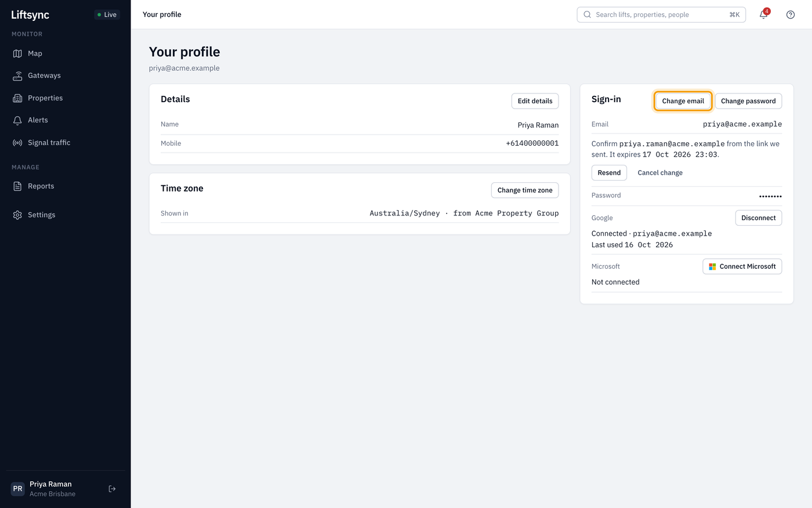Viewport: 812px width, 508px height.
Task: Click the Reports document icon
Action: (17, 186)
